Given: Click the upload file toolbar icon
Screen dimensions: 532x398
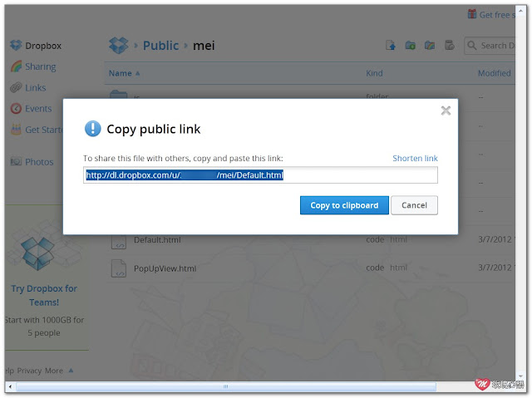Looking at the screenshot, I should [391, 45].
